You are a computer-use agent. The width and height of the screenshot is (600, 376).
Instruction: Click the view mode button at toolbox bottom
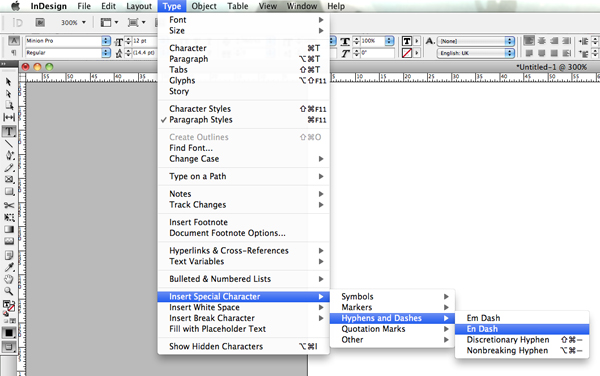[x=8, y=347]
